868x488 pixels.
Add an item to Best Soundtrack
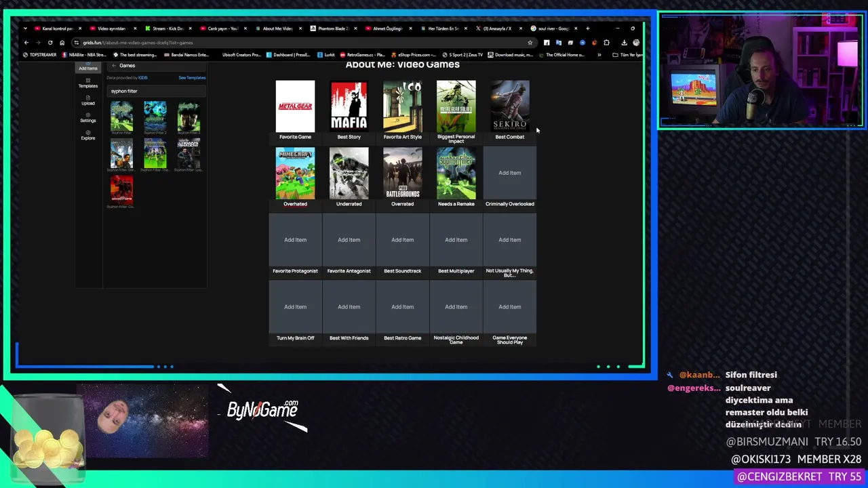point(402,240)
